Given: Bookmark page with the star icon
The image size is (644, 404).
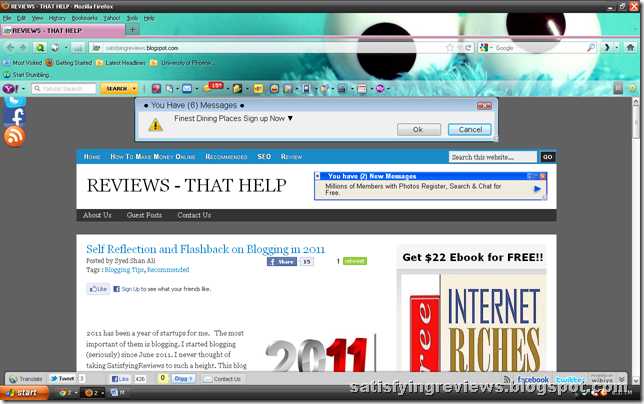Looking at the screenshot, I should [x=450, y=48].
